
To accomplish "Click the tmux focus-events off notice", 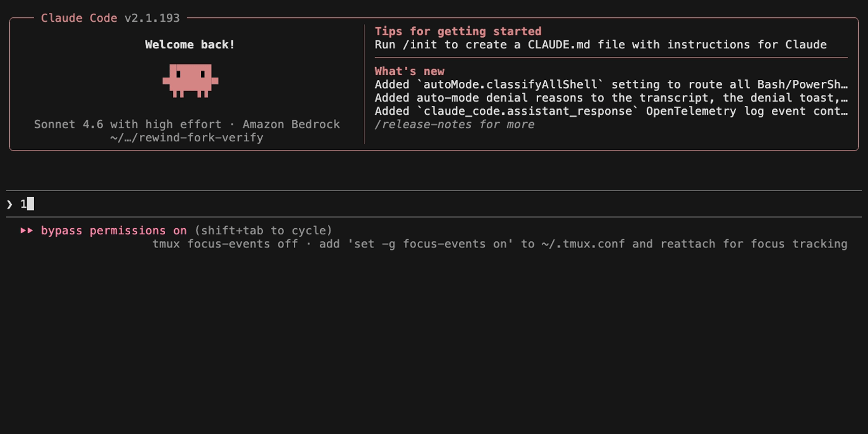I will [x=500, y=244].
